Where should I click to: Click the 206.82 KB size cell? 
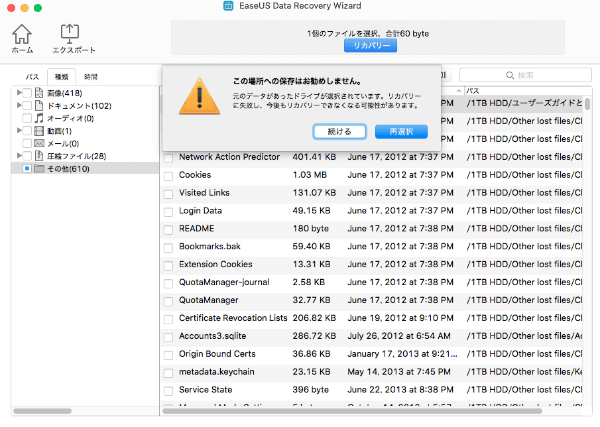pos(314,318)
